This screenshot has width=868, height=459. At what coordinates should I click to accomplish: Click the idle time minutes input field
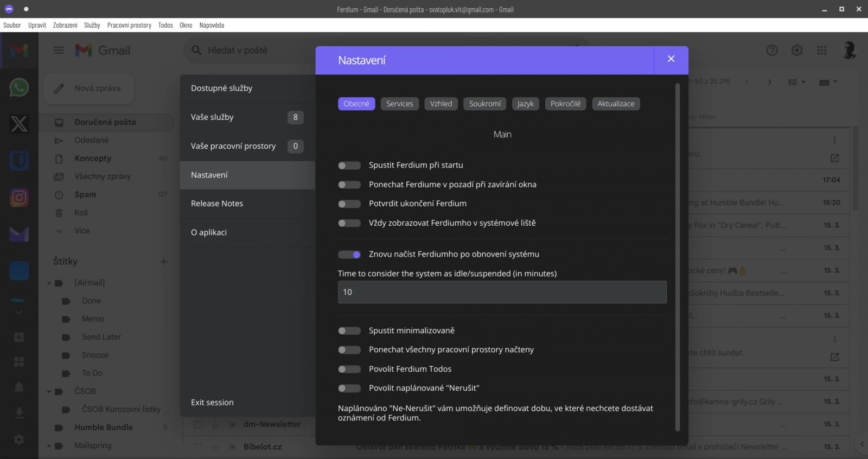[x=502, y=292]
